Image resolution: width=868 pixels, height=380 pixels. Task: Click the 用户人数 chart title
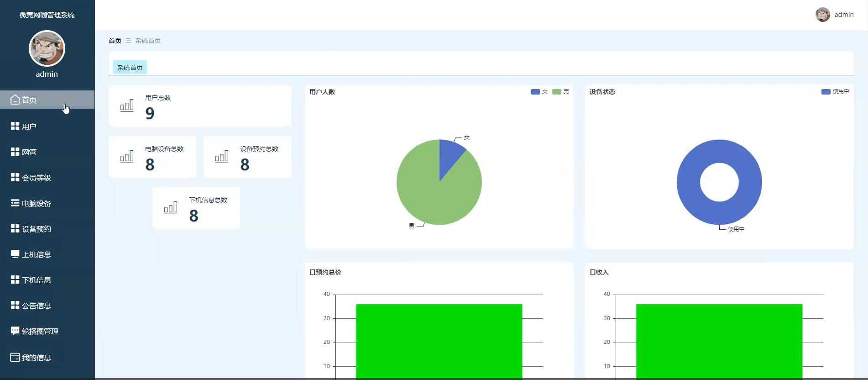322,92
